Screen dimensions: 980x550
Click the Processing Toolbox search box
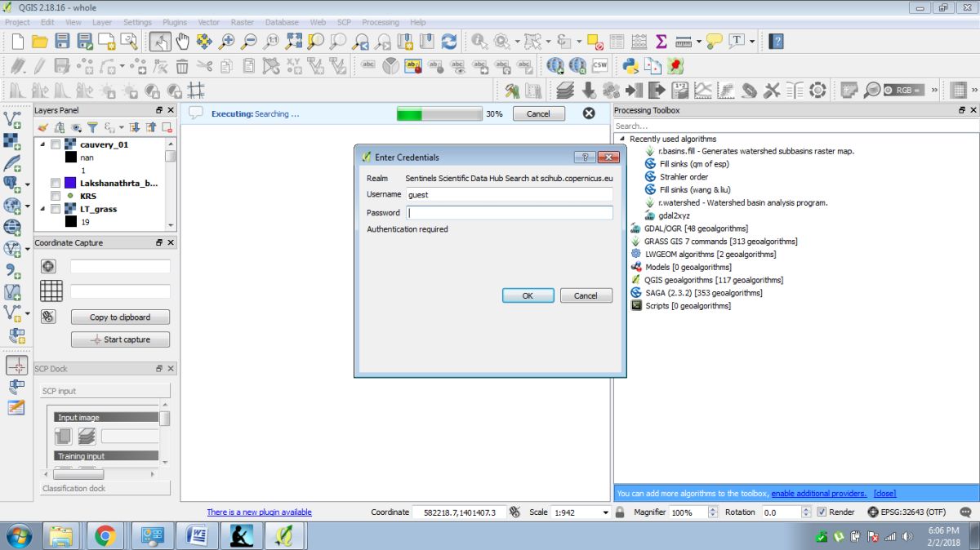(x=795, y=126)
